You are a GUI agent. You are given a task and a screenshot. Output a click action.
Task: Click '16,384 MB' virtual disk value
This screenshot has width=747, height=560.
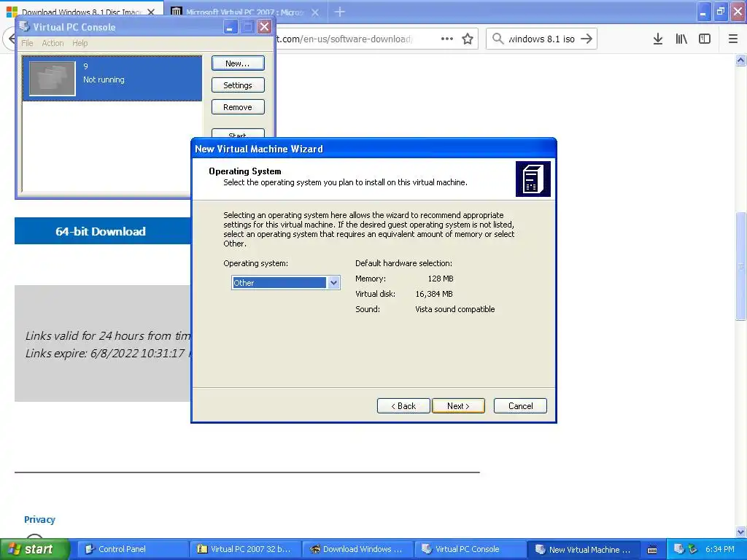tap(434, 294)
